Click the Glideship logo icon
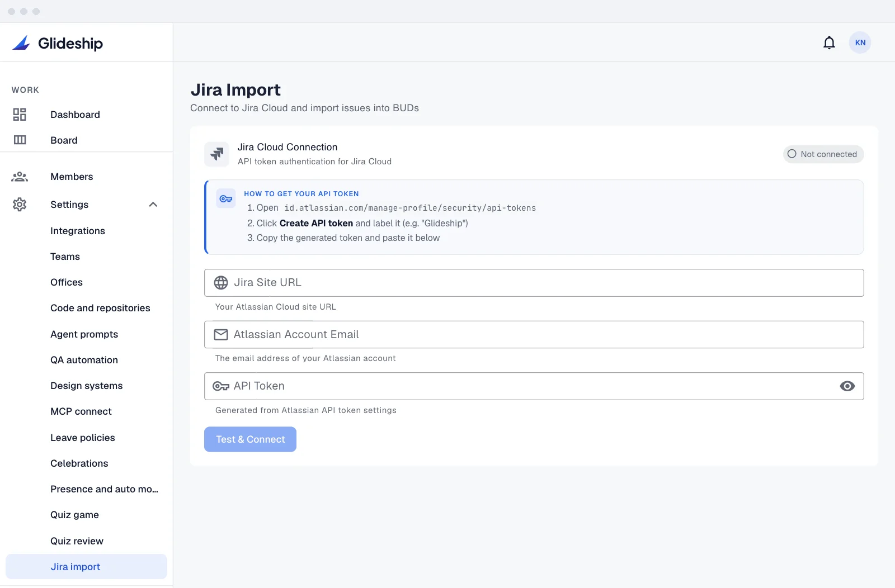Image resolution: width=895 pixels, height=588 pixels. tap(21, 43)
